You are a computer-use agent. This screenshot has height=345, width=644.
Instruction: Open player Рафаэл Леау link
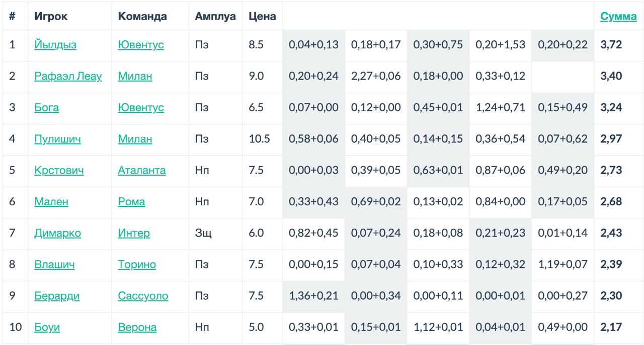pos(68,76)
